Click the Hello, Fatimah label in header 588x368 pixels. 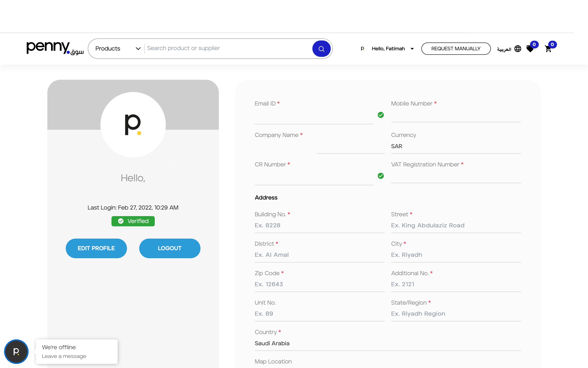(388, 49)
